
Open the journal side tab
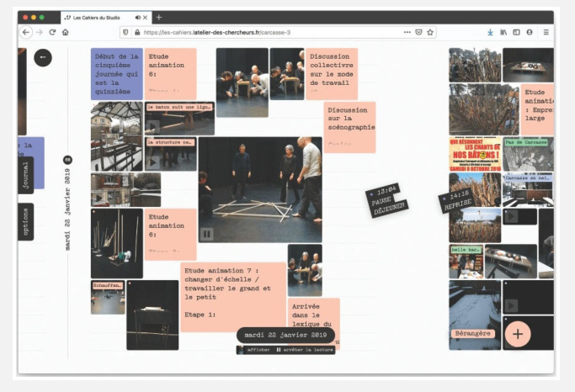pos(25,175)
